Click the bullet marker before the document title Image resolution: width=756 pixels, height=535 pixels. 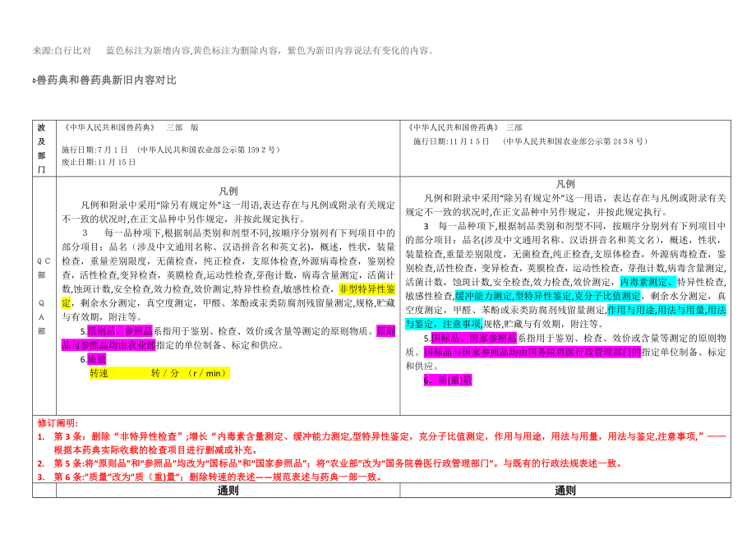34,81
